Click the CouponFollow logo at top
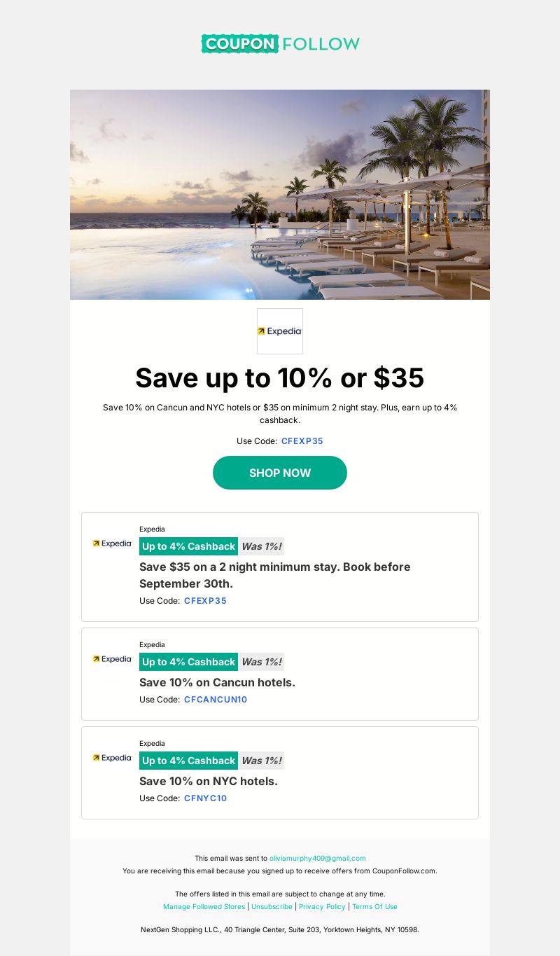The width and height of the screenshot is (560, 956). point(280,43)
